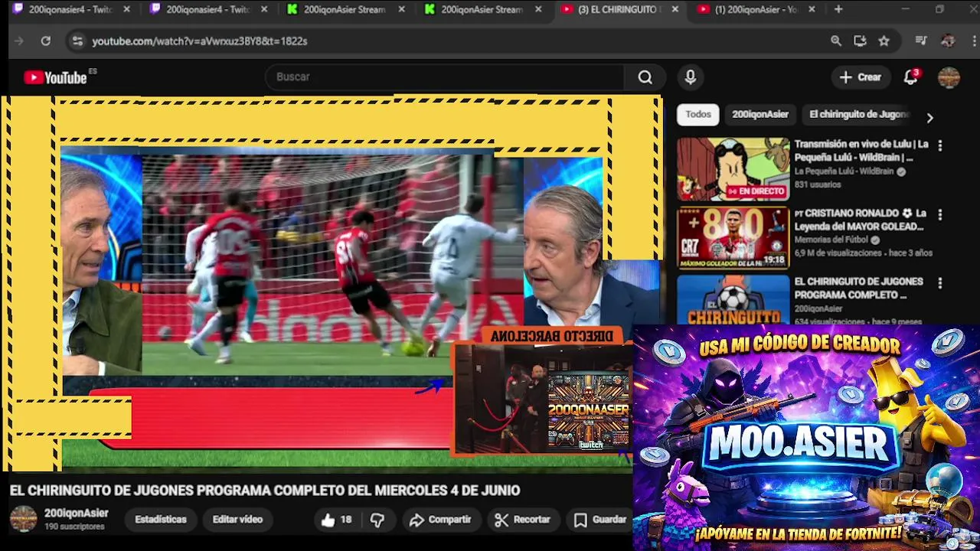Click Editar vídeo button
This screenshot has width=980, height=551.
[237, 520]
